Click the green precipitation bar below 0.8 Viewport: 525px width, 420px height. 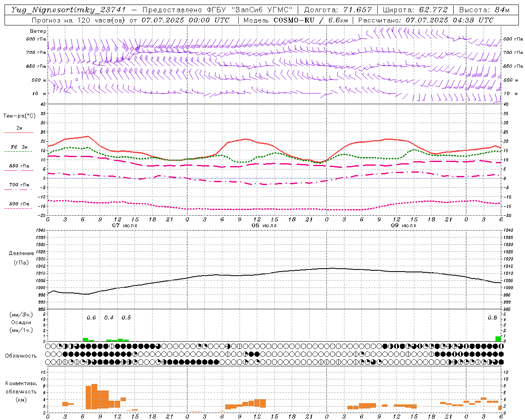pos(498,339)
